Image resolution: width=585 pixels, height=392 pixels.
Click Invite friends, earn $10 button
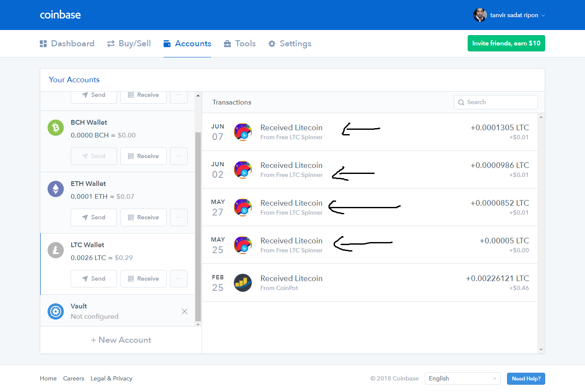(x=506, y=43)
